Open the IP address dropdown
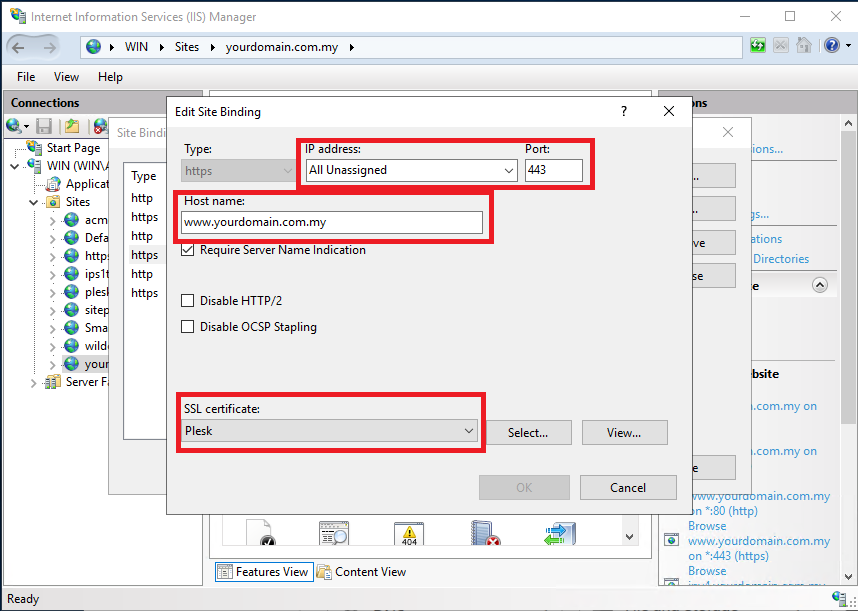The image size is (858, 611). [x=509, y=170]
